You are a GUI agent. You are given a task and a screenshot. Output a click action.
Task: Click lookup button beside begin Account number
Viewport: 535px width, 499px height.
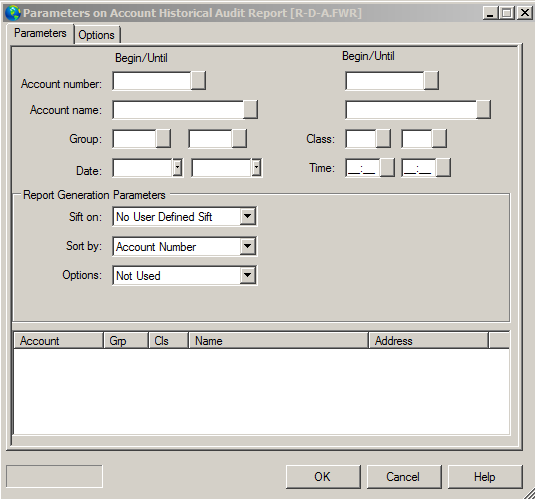(x=198, y=81)
